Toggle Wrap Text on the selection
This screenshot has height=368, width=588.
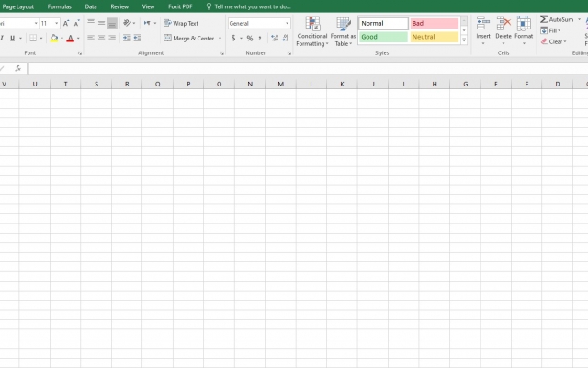181,23
